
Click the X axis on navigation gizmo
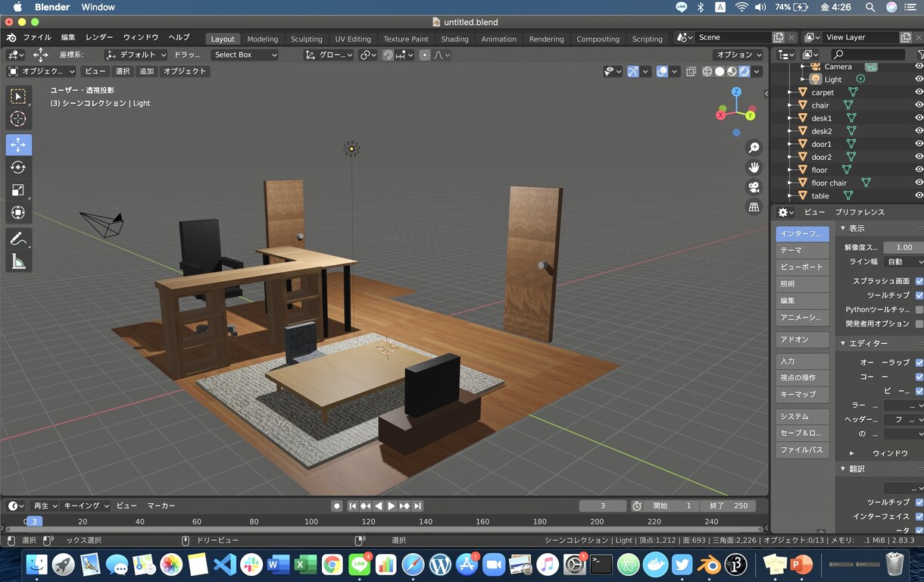(x=721, y=115)
